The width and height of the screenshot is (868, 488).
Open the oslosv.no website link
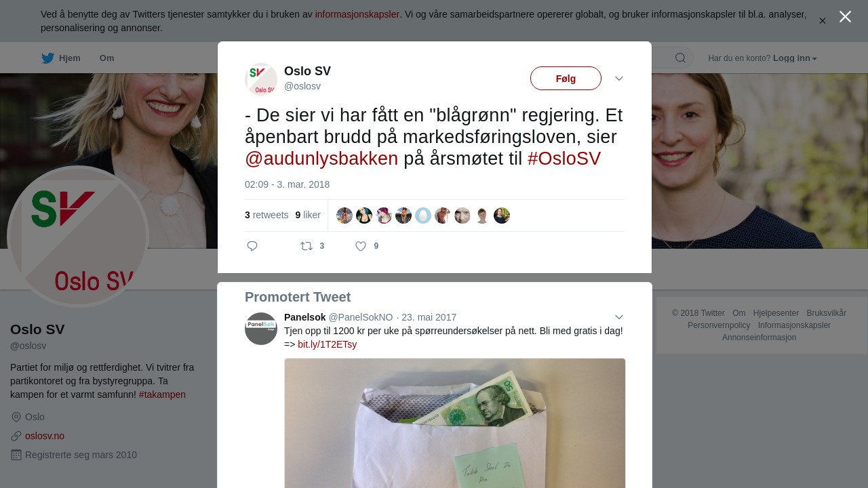point(45,436)
